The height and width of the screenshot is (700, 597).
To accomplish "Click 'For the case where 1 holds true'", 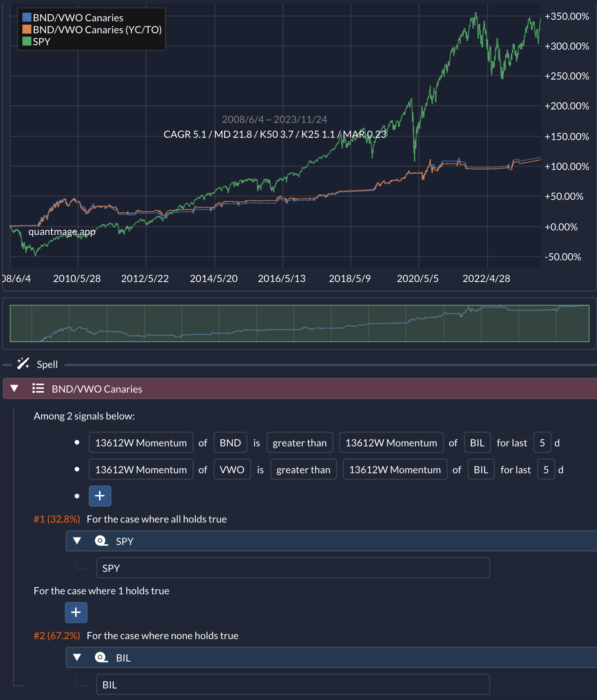I will 101,591.
